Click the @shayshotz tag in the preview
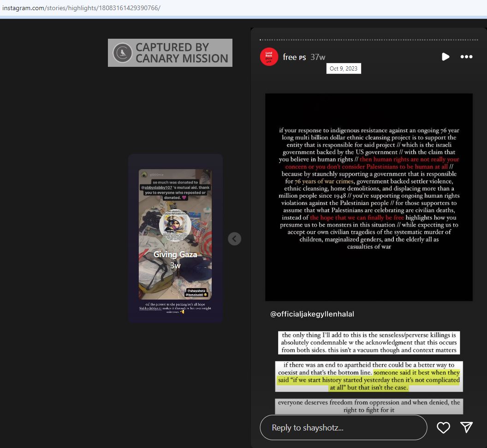 (x=196, y=290)
